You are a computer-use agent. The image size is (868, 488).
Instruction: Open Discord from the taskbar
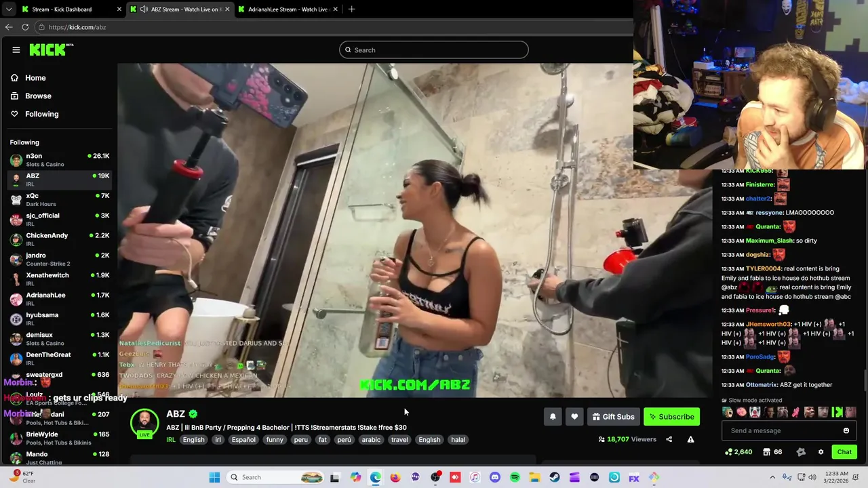[495, 477]
